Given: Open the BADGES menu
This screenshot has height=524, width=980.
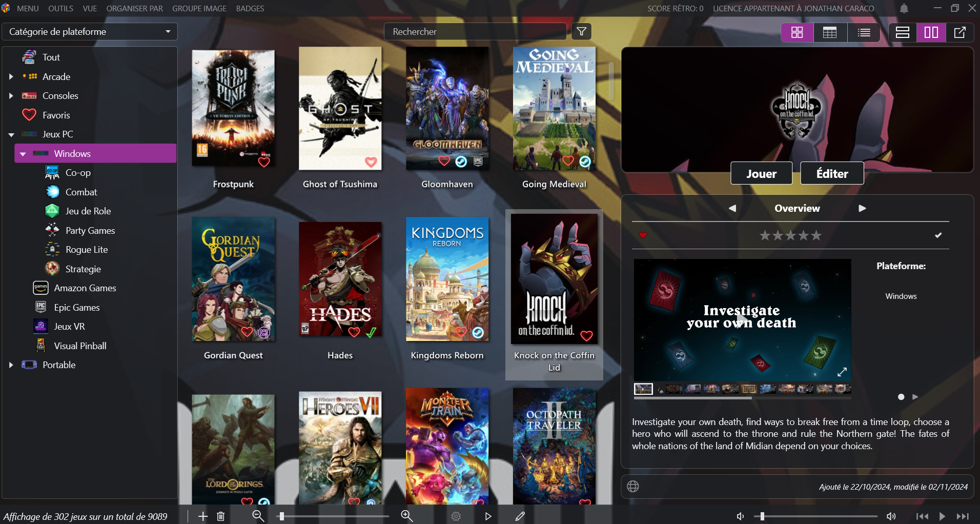Looking at the screenshot, I should coord(250,8).
